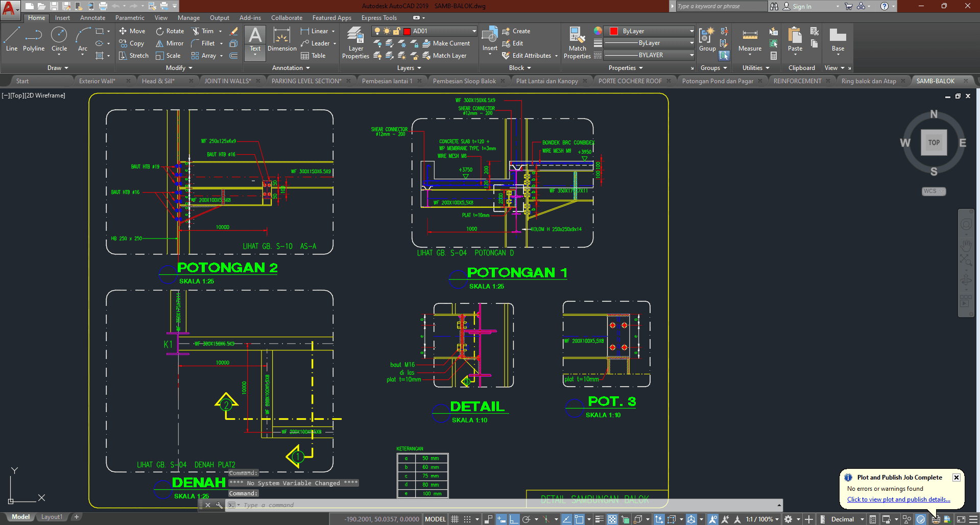This screenshot has width=980, height=525.
Task: Open the Annotate ribbon tab
Action: 92,18
